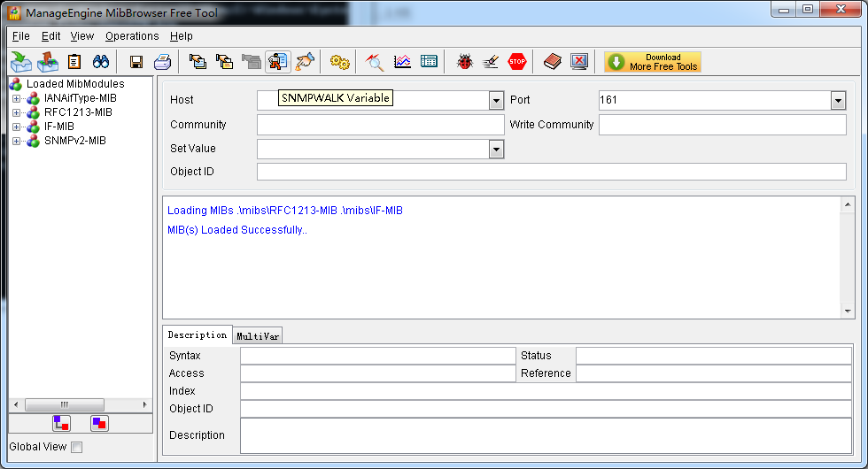The image size is (868, 469).
Task: Expand the IF-MIB tree node
Action: 16,127
